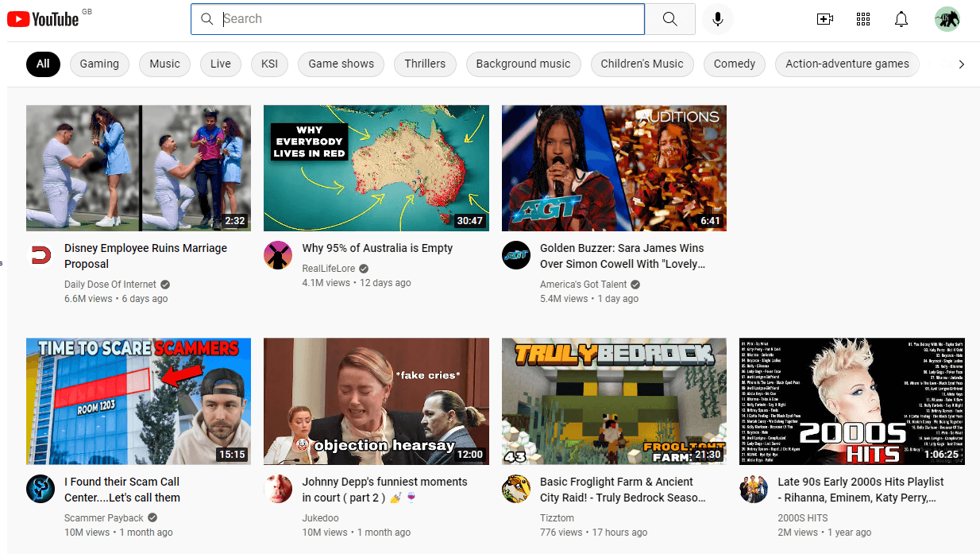Open title 'Basic Froglight Farm & Ancient City Raid'
Screen dimensions: 980x554
coord(623,490)
